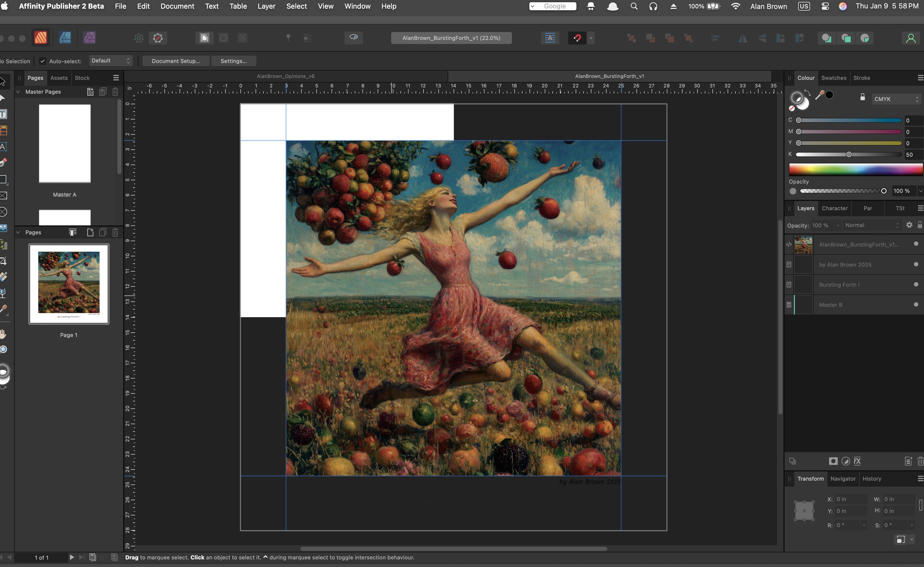Click the Baseline Grid toolbar icon

[x=550, y=38]
